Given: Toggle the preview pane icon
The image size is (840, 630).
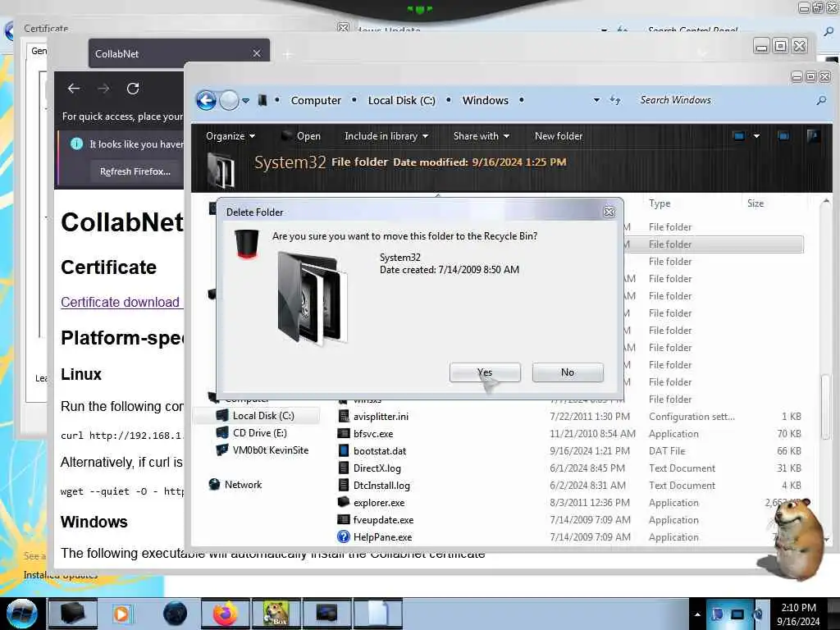Looking at the screenshot, I should click(783, 136).
